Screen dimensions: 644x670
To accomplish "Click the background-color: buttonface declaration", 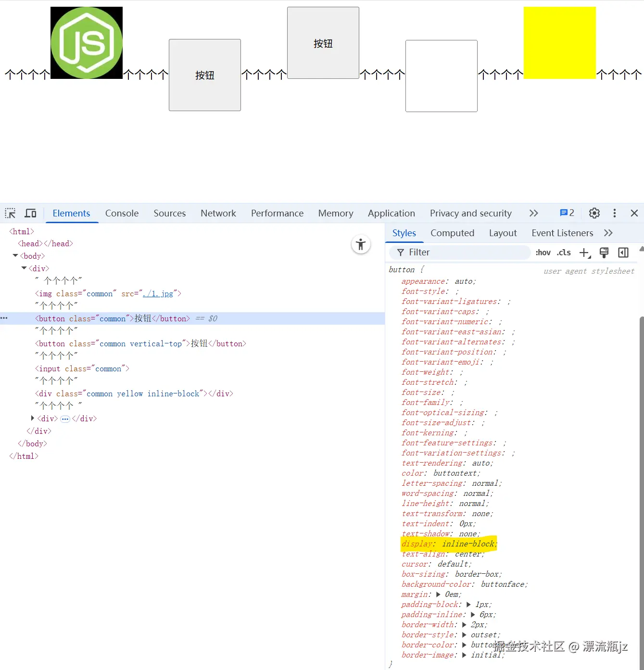I will (x=465, y=584).
